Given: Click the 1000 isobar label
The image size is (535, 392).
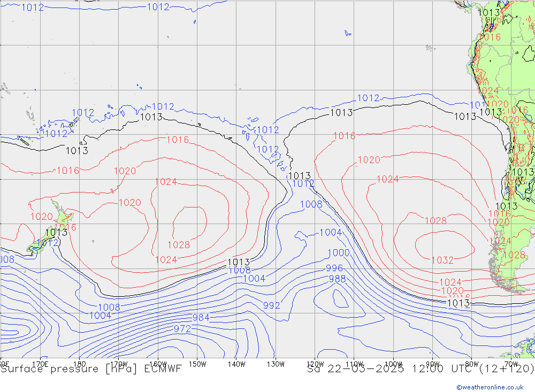Looking at the screenshot, I should 339,253.
